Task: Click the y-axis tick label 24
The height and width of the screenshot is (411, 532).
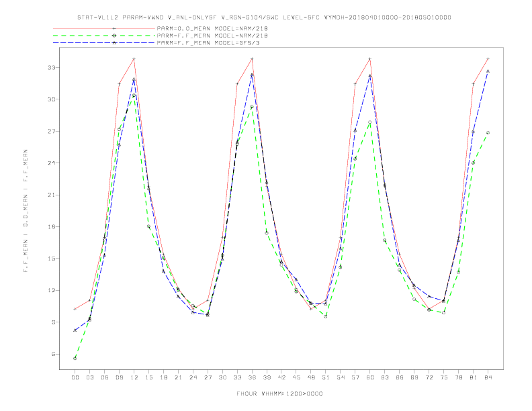Action: [x=51, y=163]
